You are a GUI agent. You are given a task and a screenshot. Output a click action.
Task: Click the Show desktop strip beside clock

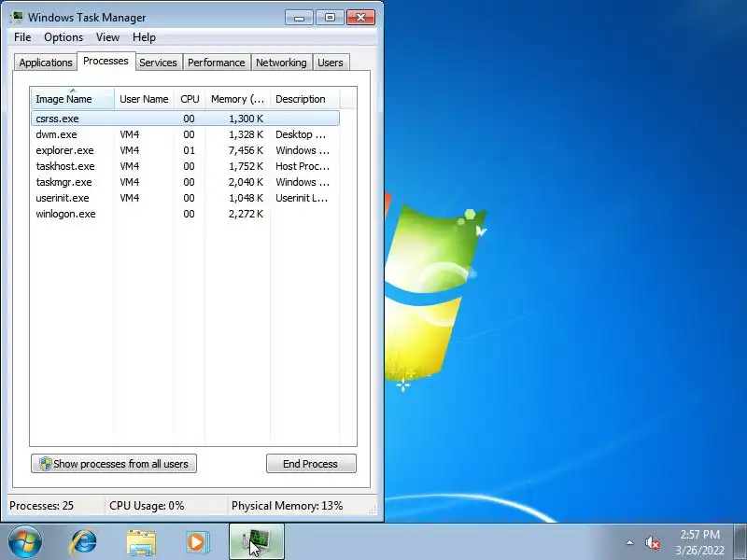coord(740,542)
